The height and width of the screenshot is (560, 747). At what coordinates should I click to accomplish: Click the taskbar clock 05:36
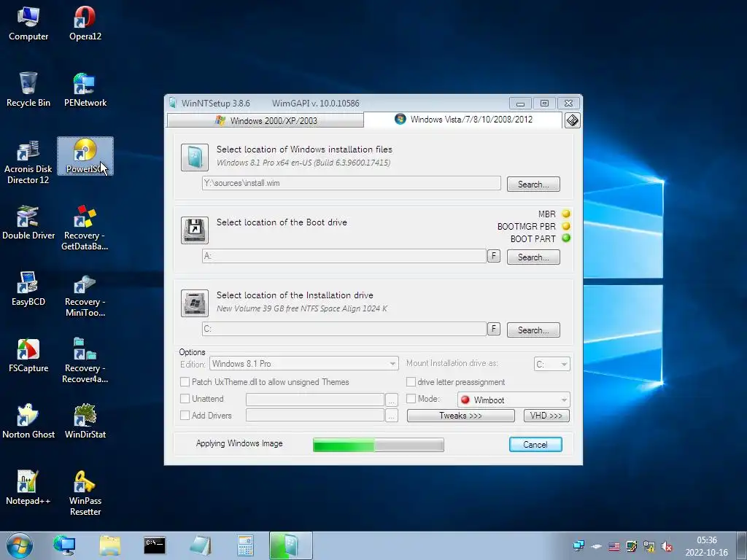pos(706,540)
